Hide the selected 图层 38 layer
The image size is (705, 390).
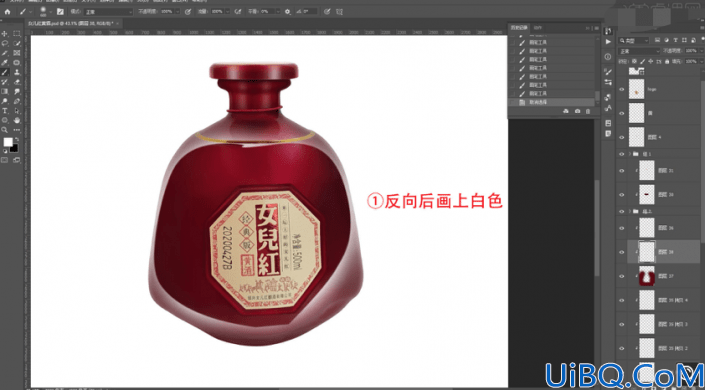[622, 252]
